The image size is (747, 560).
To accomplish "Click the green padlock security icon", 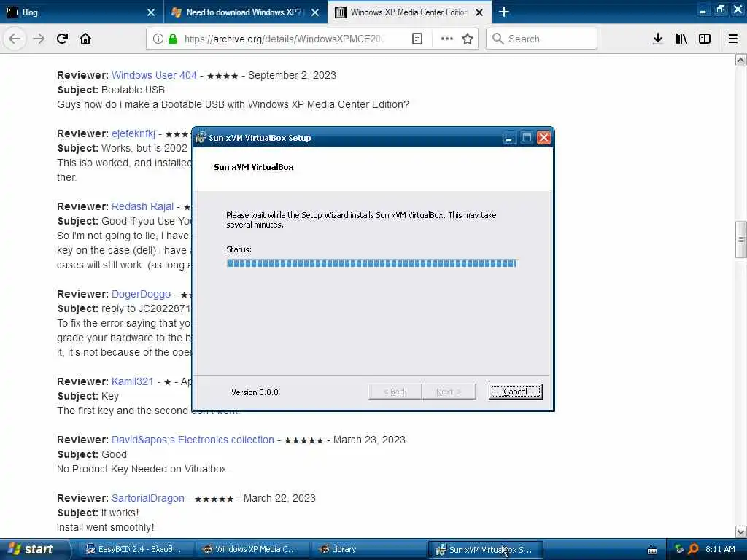I will click(173, 39).
